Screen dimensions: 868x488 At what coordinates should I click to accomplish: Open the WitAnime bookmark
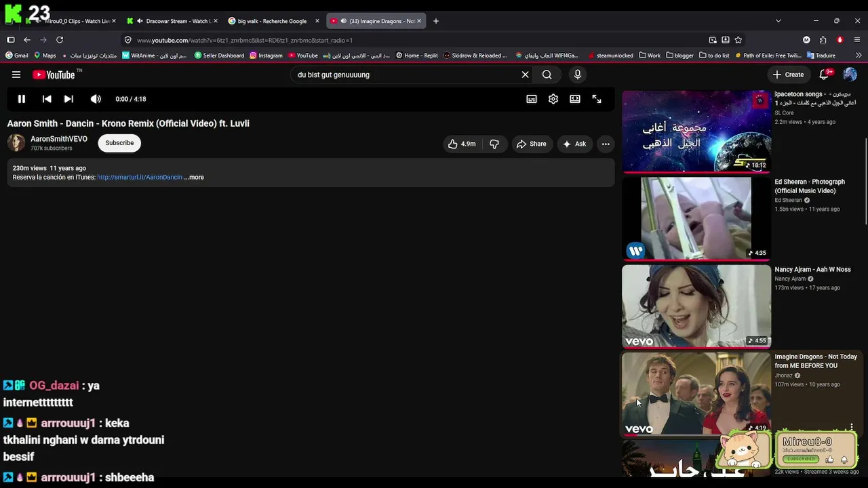tap(155, 56)
